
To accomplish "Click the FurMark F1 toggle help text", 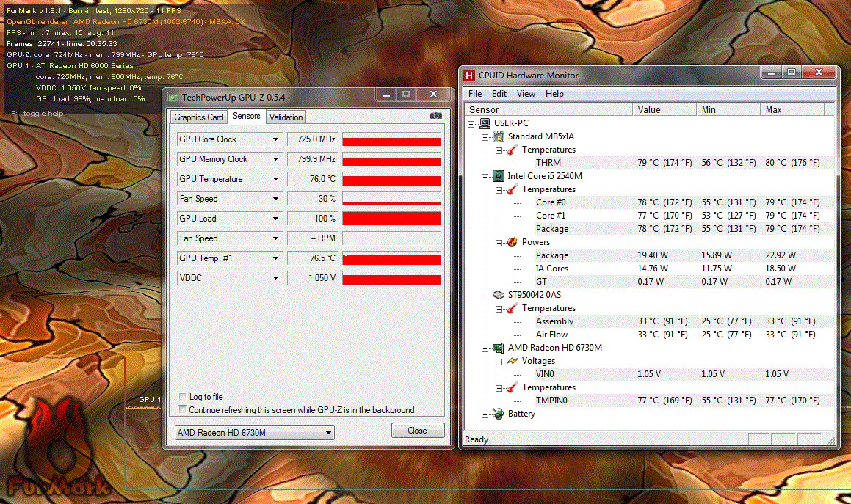I will [37, 114].
